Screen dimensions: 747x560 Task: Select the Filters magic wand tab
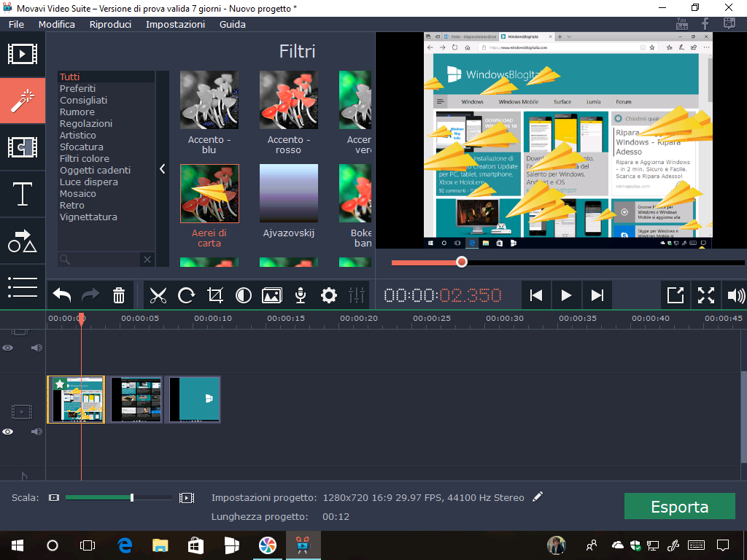[23, 101]
